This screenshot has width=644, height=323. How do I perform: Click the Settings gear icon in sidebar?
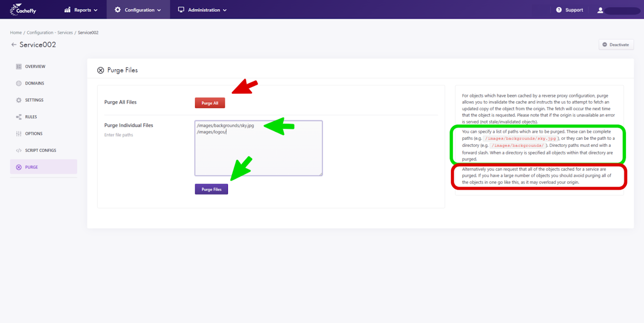click(x=19, y=100)
